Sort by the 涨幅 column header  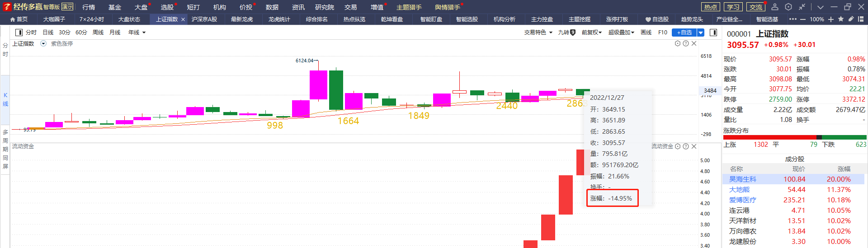pos(844,169)
